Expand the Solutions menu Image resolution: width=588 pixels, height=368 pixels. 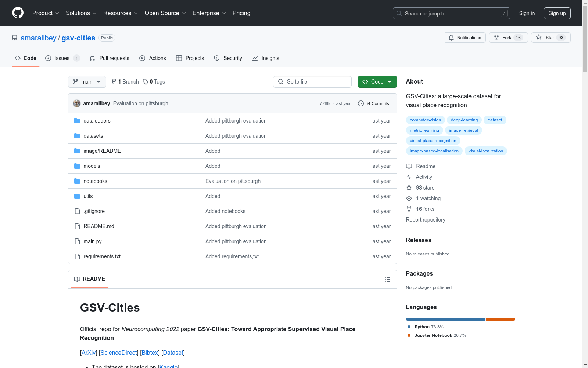pyautogui.click(x=81, y=13)
